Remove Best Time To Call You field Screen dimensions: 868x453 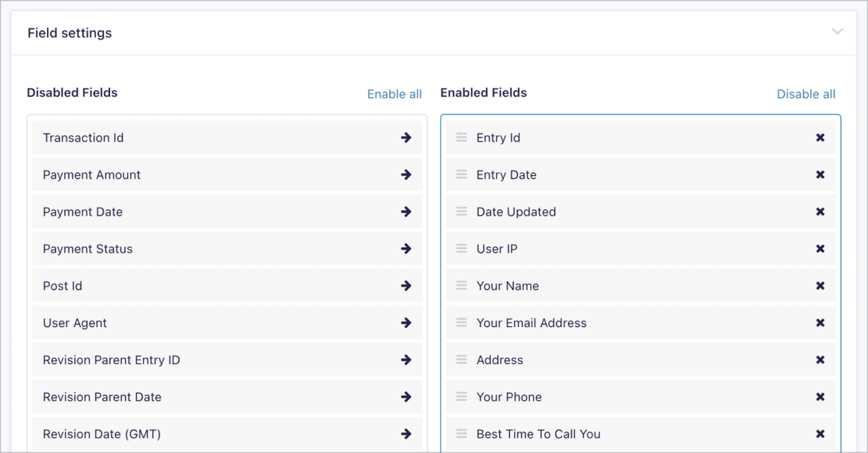820,433
